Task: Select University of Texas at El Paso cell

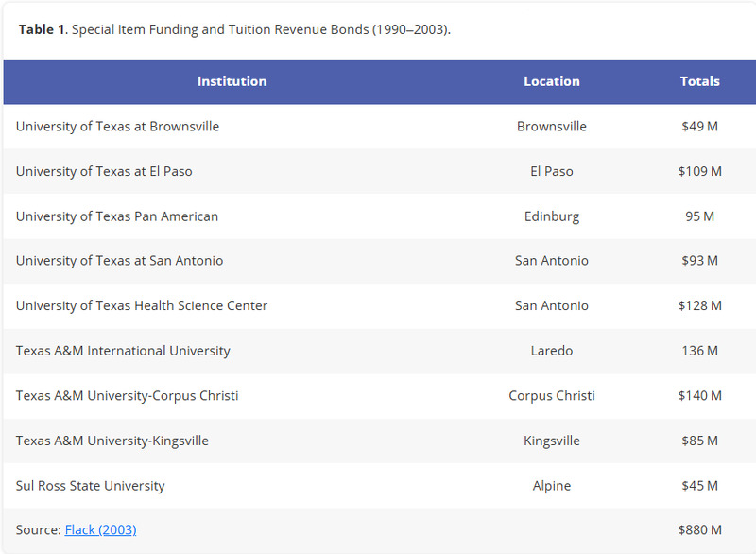Action: point(104,172)
